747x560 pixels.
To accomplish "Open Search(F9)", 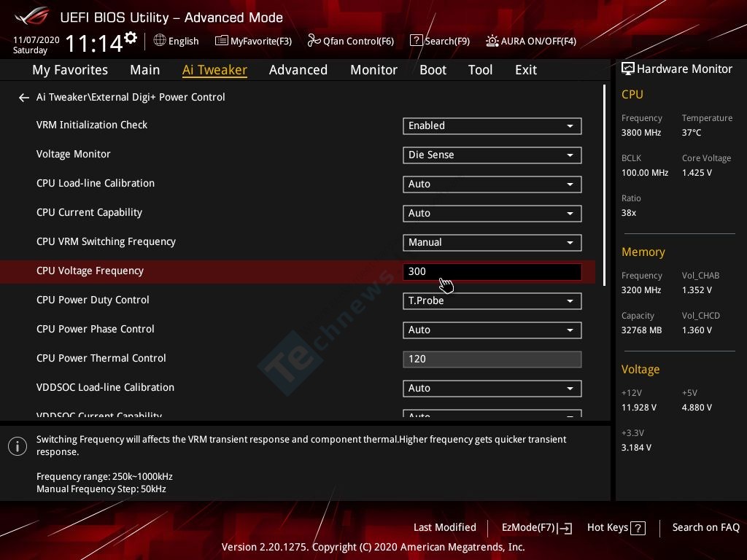I will 447,41.
